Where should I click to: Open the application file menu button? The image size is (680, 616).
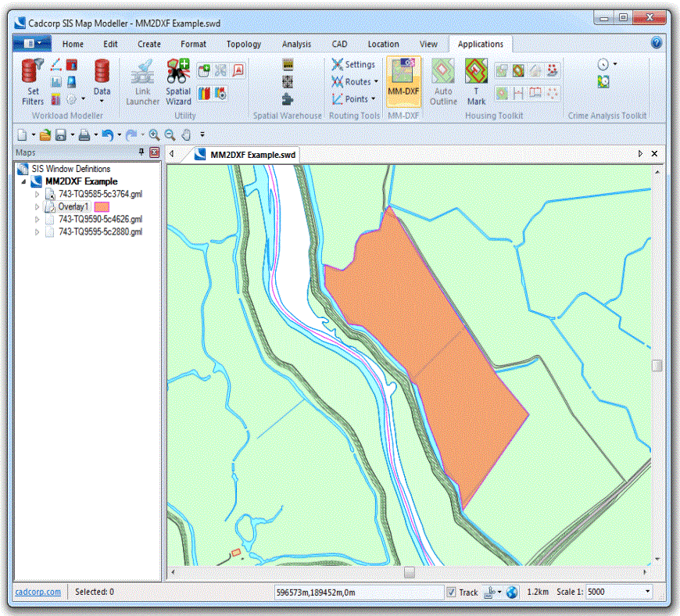click(32, 43)
